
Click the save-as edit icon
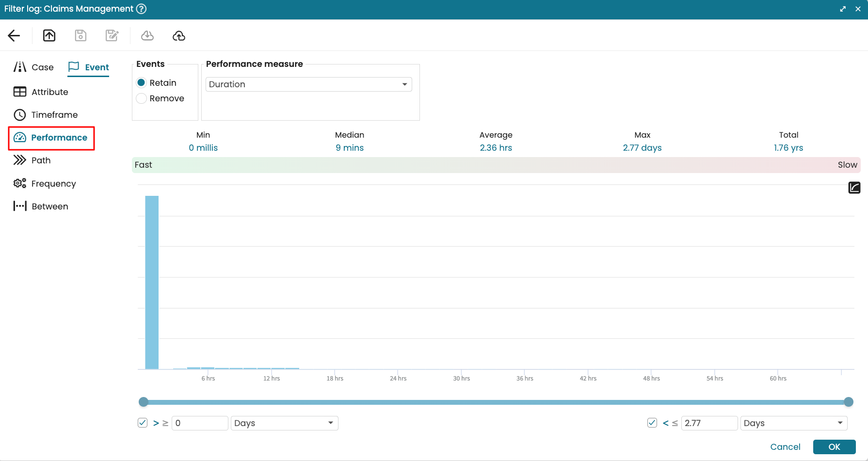(x=112, y=35)
